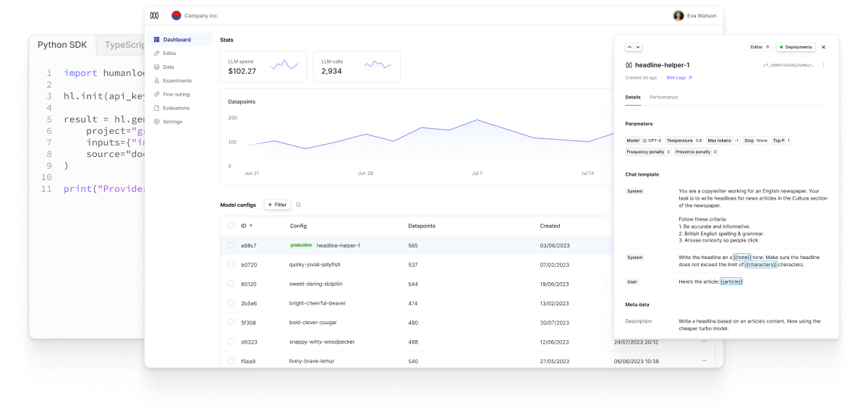This screenshot has height=411, width=868.
Task: Click the Company Inc. round logo
Action: (176, 15)
